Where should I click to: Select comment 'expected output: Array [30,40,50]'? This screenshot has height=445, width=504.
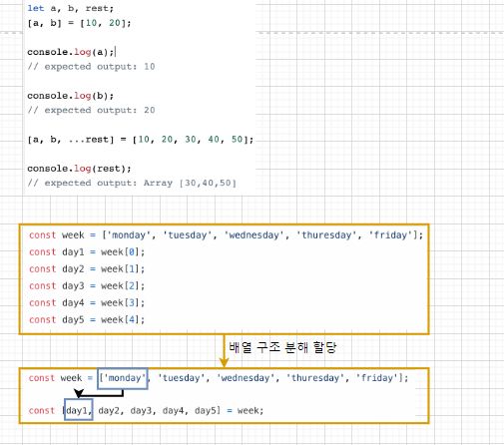(x=132, y=183)
